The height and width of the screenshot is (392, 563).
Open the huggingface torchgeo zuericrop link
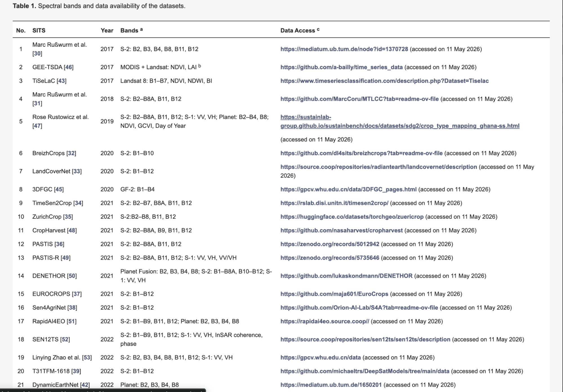coord(352,217)
